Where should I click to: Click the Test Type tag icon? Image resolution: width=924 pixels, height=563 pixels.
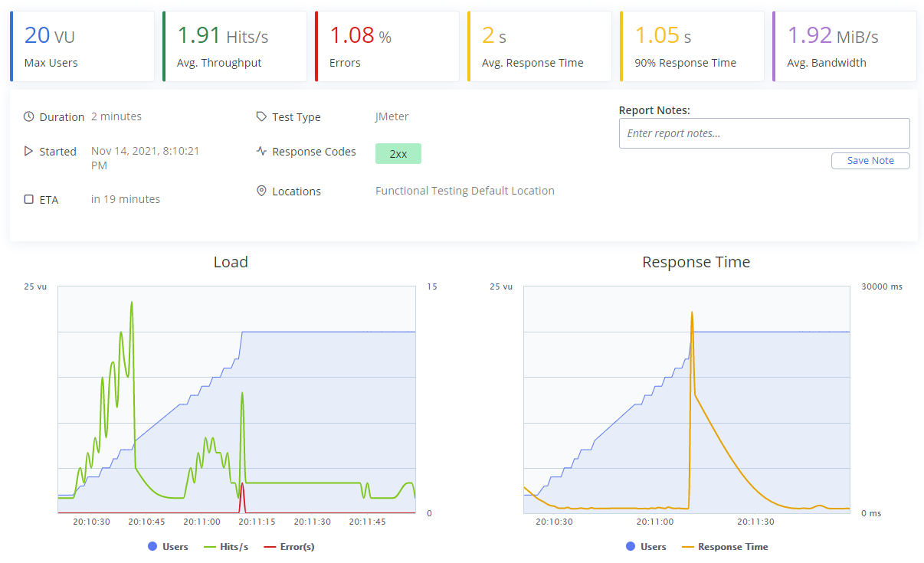261,116
